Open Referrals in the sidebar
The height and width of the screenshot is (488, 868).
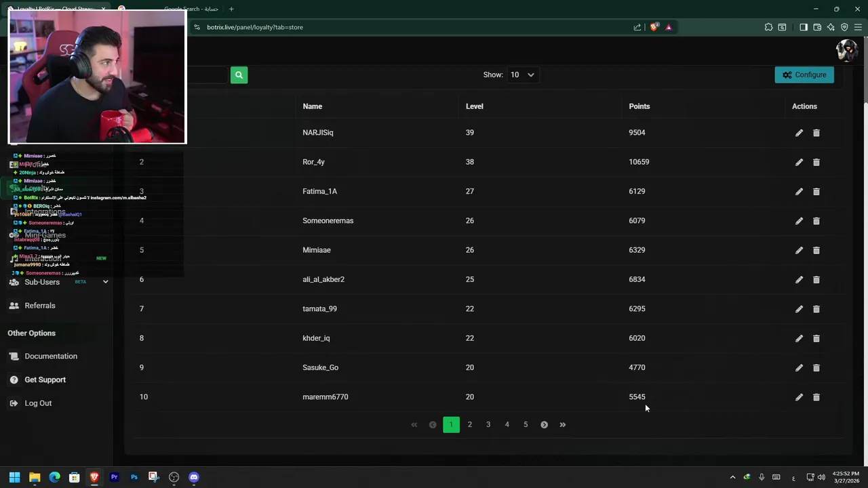(40, 306)
